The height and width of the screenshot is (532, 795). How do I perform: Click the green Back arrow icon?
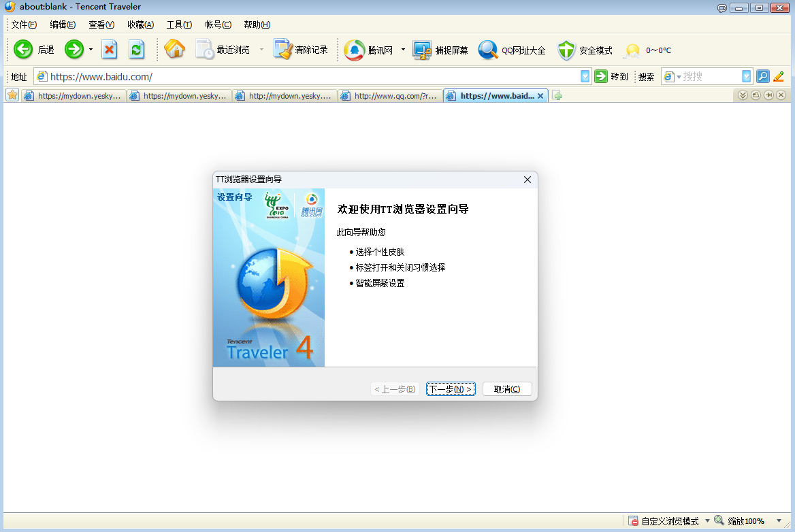point(23,50)
